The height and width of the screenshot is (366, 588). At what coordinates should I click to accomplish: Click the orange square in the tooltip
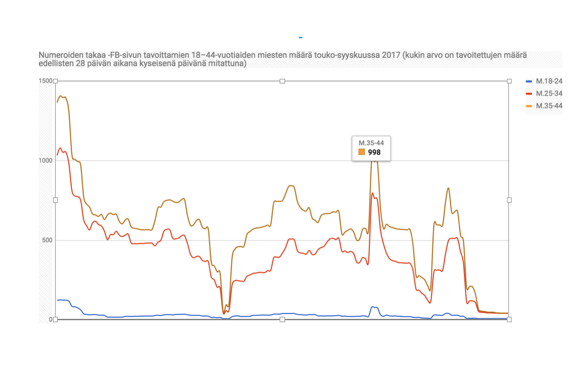[362, 152]
